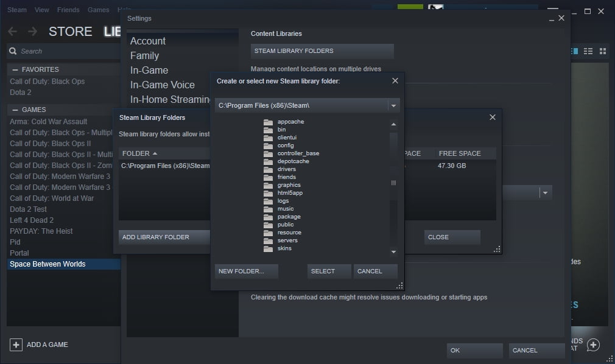Select Portal in the games list

click(19, 253)
